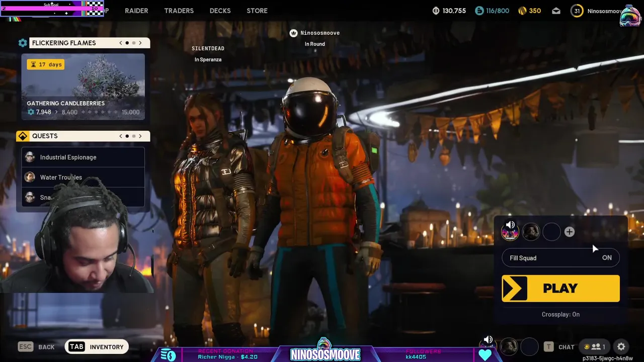Switch to the DECKS tab
This screenshot has width=644, height=362.
[220, 11]
